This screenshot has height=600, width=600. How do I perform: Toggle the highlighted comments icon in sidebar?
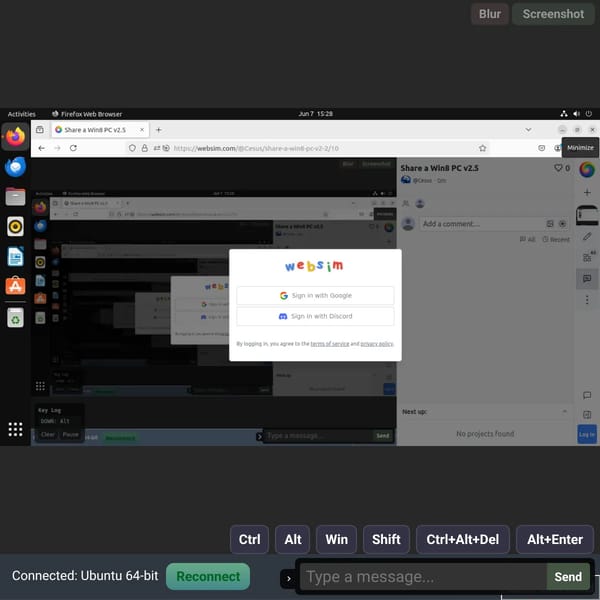587,279
